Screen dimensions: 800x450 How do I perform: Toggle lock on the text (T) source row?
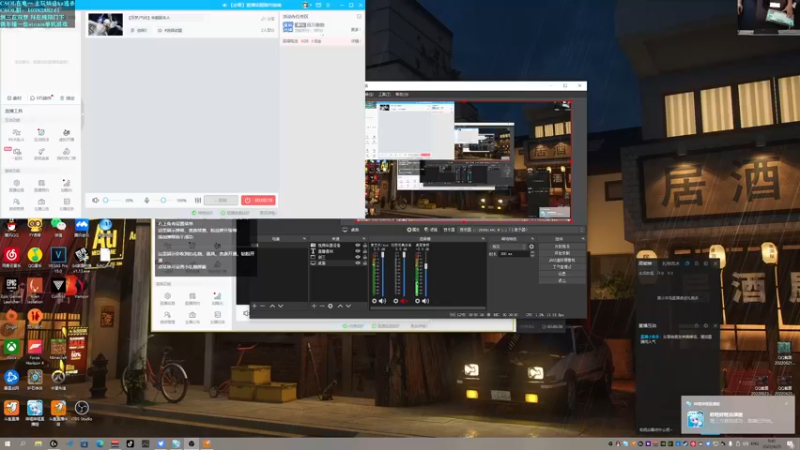click(x=365, y=252)
